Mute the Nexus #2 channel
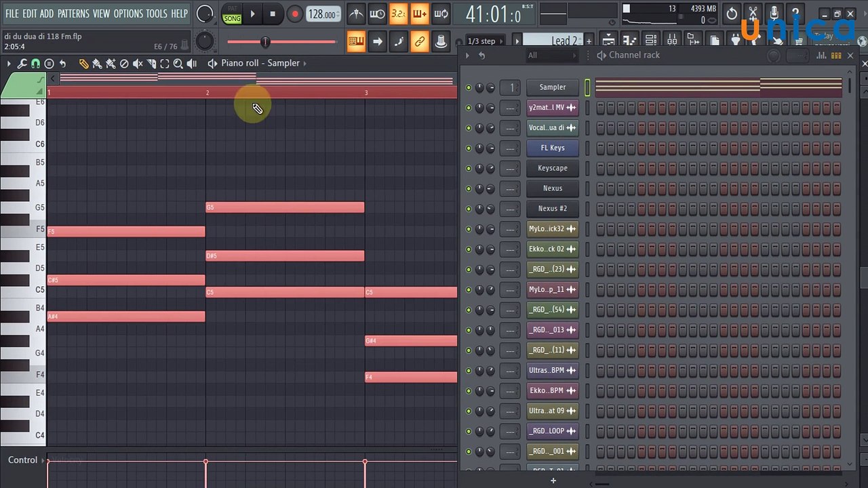This screenshot has width=868, height=488. 469,209
